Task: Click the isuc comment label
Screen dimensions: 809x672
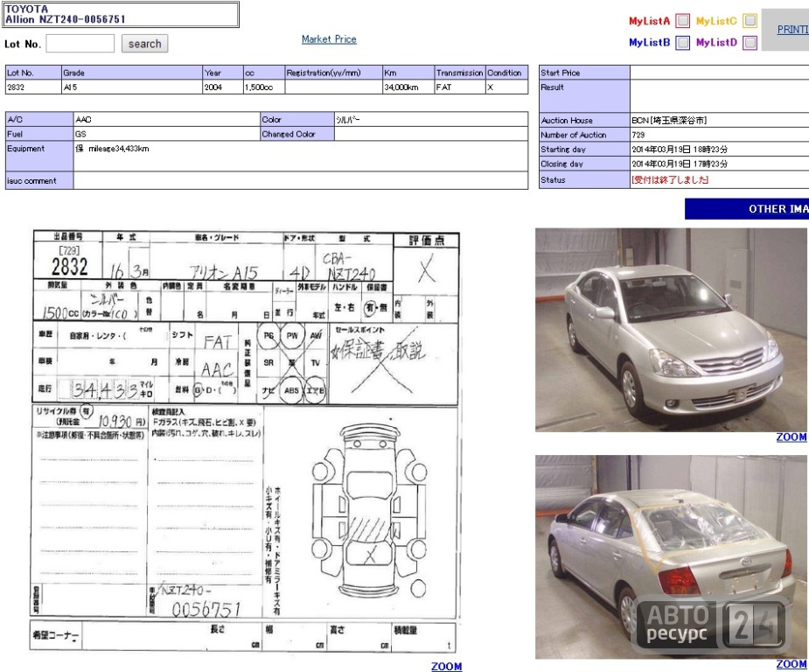Action: (39, 180)
